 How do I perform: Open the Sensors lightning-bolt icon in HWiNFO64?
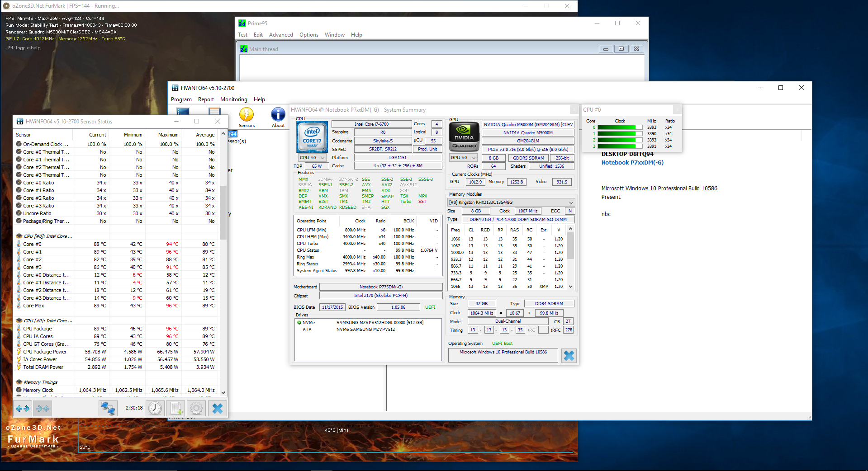click(247, 114)
